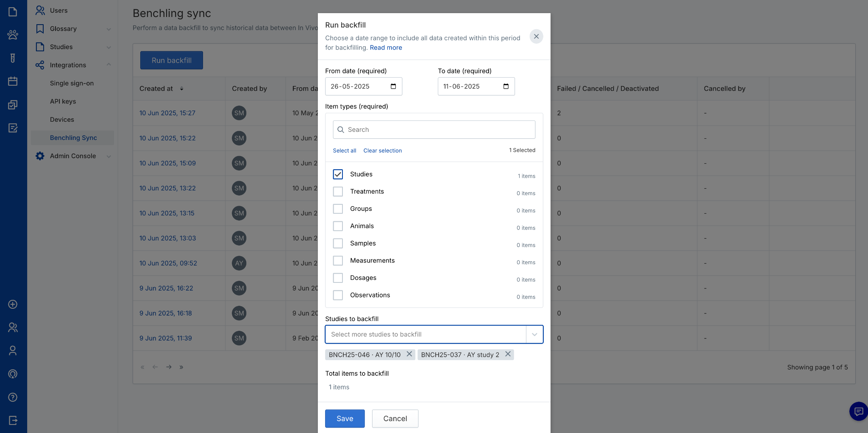Go to last page double arrow

[x=181, y=367]
